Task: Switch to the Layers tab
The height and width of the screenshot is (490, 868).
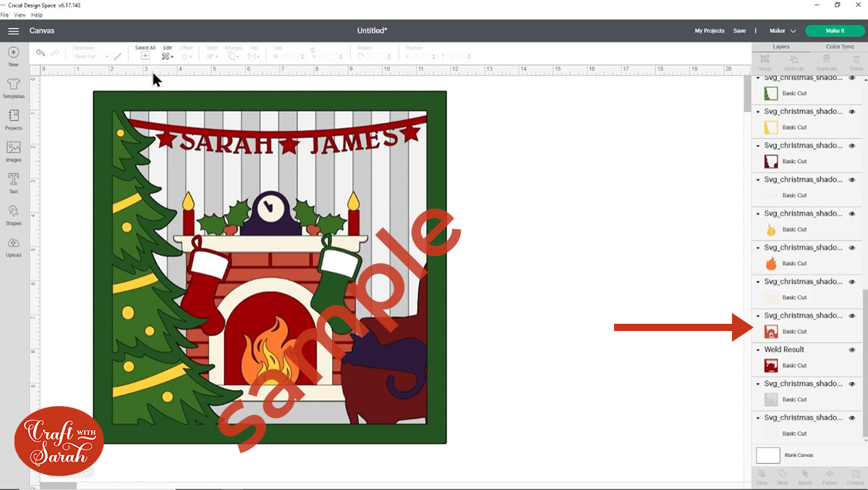Action: click(781, 46)
